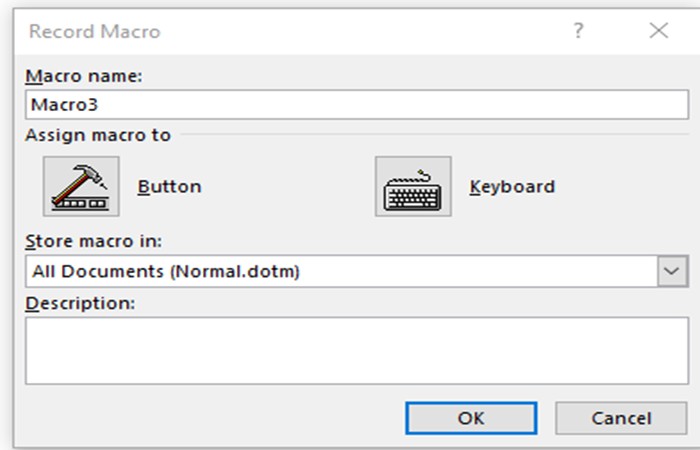Click the Record Macro title bar text
Viewport: 700px width, 450px height.
point(94,31)
